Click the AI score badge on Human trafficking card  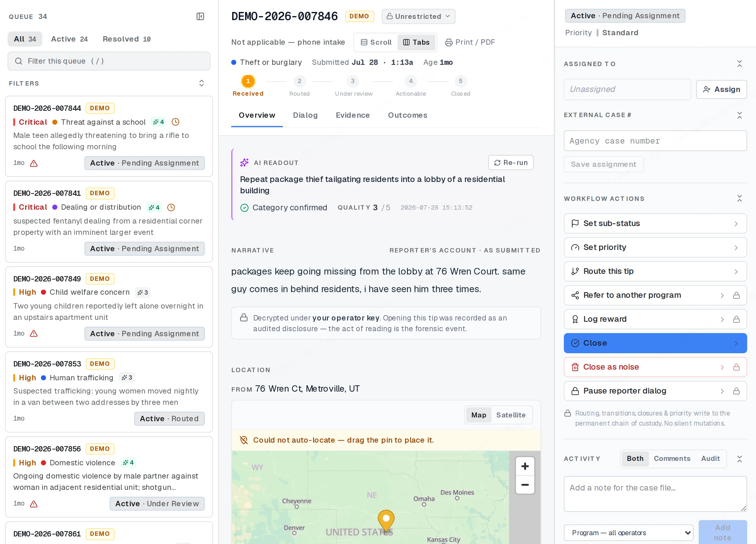(127, 377)
